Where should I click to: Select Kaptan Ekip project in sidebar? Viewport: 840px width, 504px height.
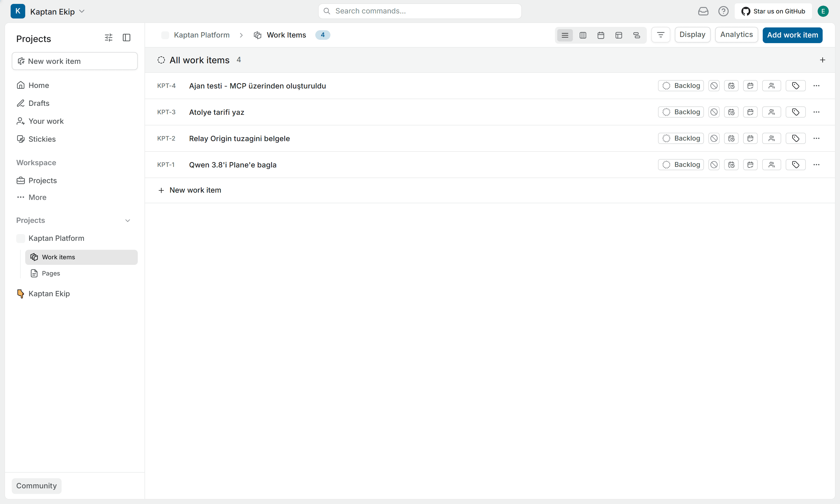pyautogui.click(x=74, y=294)
